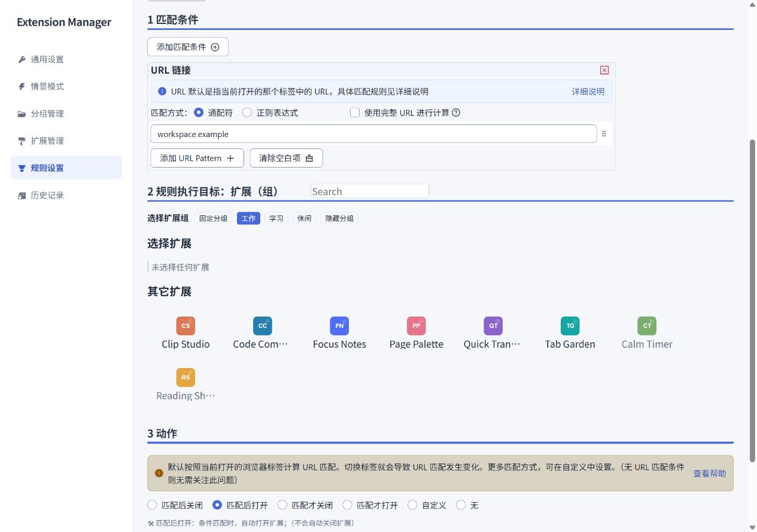Select the 匹配后关闭 action
This screenshot has width=757, height=532.
tap(152, 505)
